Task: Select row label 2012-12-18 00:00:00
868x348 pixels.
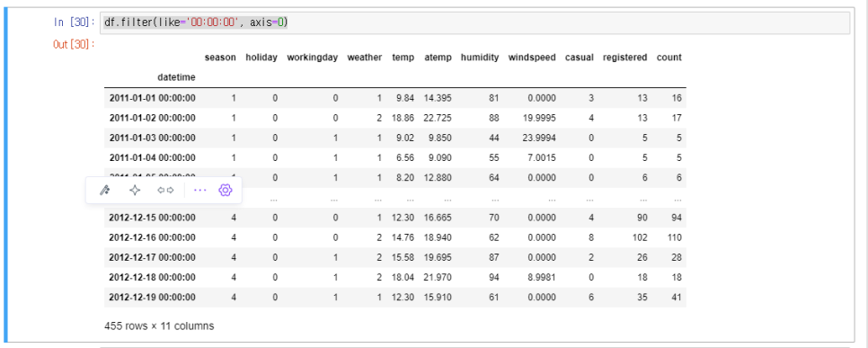Action: [x=152, y=278]
